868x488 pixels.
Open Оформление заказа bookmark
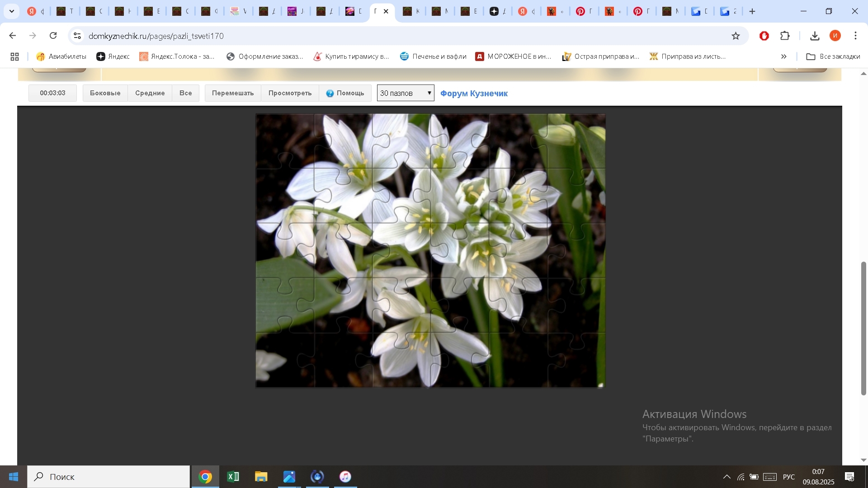tap(264, 56)
